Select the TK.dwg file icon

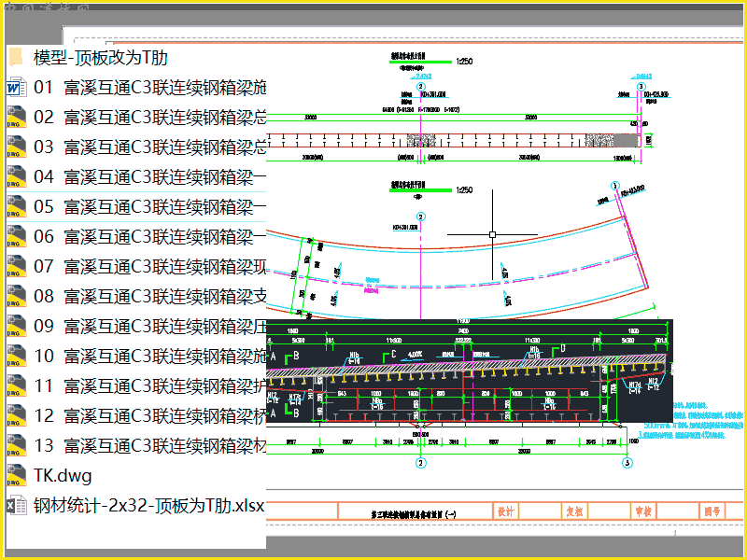[x=16, y=476]
